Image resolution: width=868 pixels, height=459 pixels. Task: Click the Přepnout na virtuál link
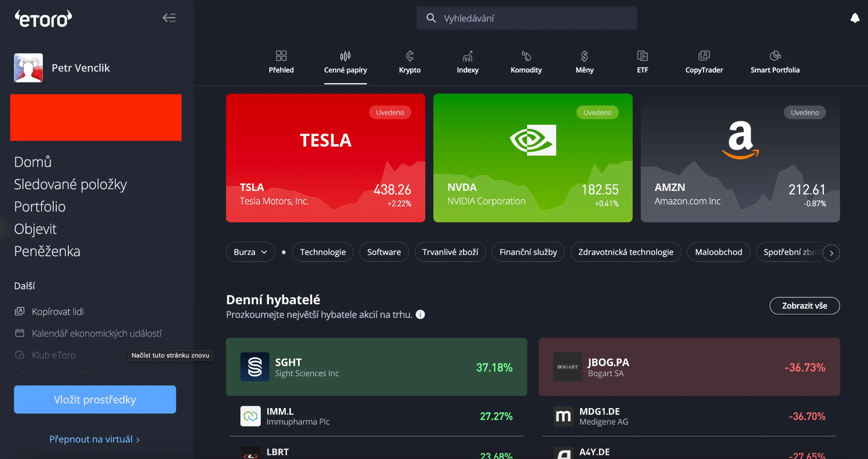[x=94, y=439]
